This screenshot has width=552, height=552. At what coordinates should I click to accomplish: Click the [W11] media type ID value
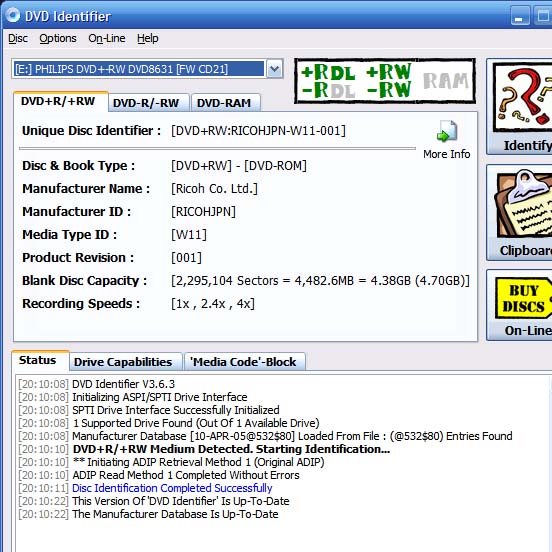189,234
